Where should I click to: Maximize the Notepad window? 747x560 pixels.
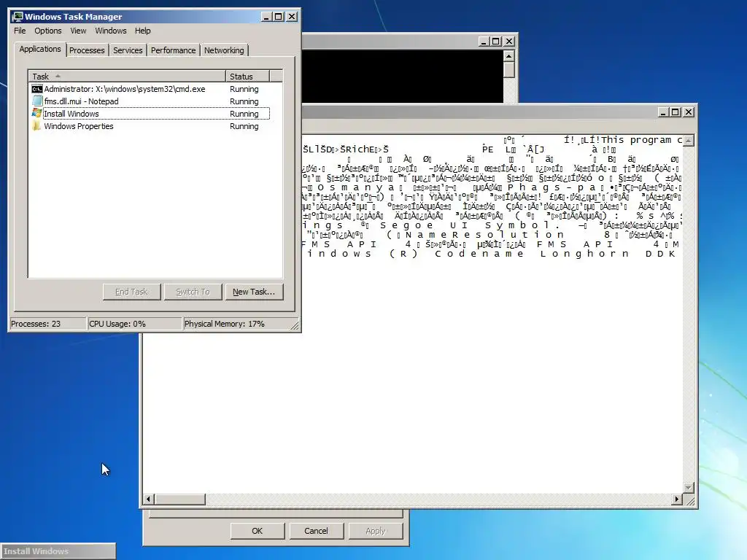point(676,112)
